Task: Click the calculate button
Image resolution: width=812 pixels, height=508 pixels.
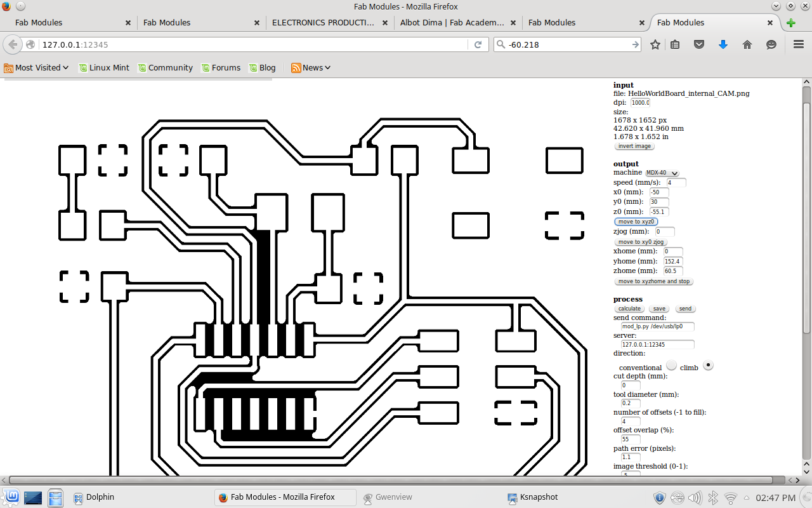Action: click(629, 309)
